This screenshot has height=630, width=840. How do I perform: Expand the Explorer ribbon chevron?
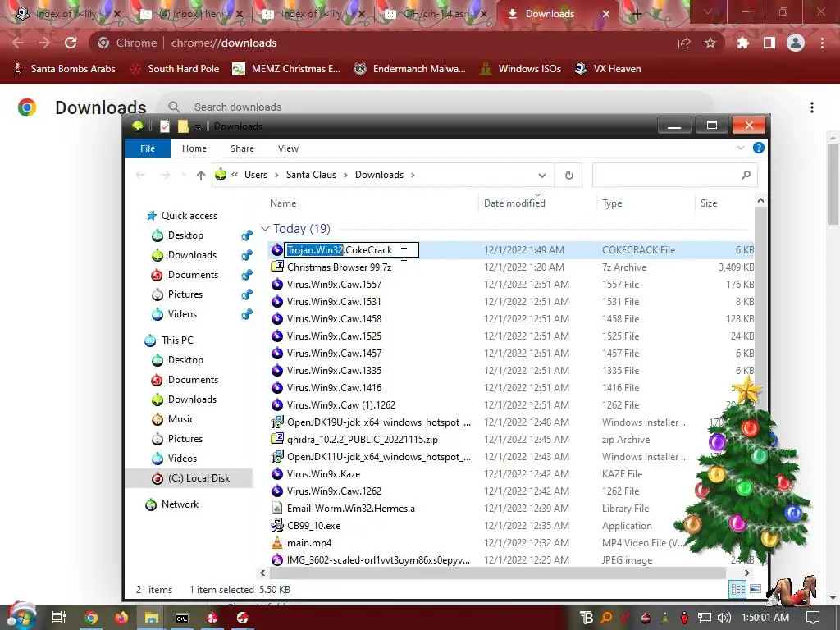741,148
